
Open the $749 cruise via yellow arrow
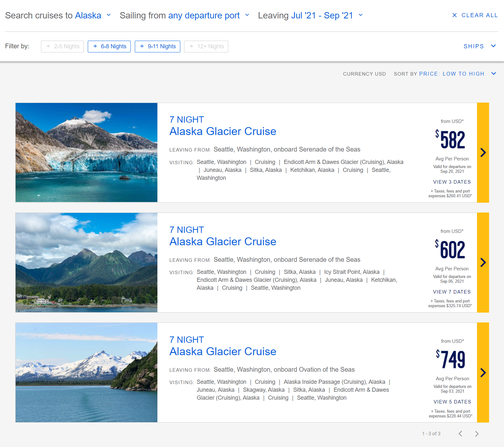(483, 372)
